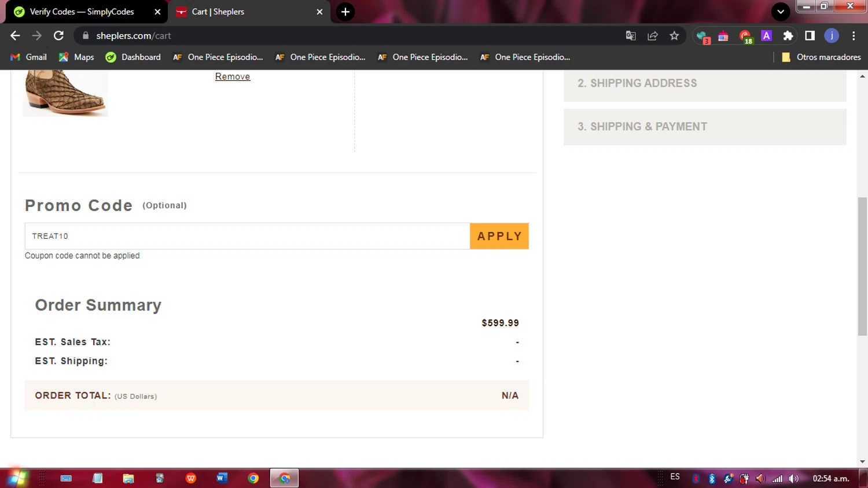The width and height of the screenshot is (868, 488).
Task: Open Chrome's three-dot menu
Action: pos(854,36)
